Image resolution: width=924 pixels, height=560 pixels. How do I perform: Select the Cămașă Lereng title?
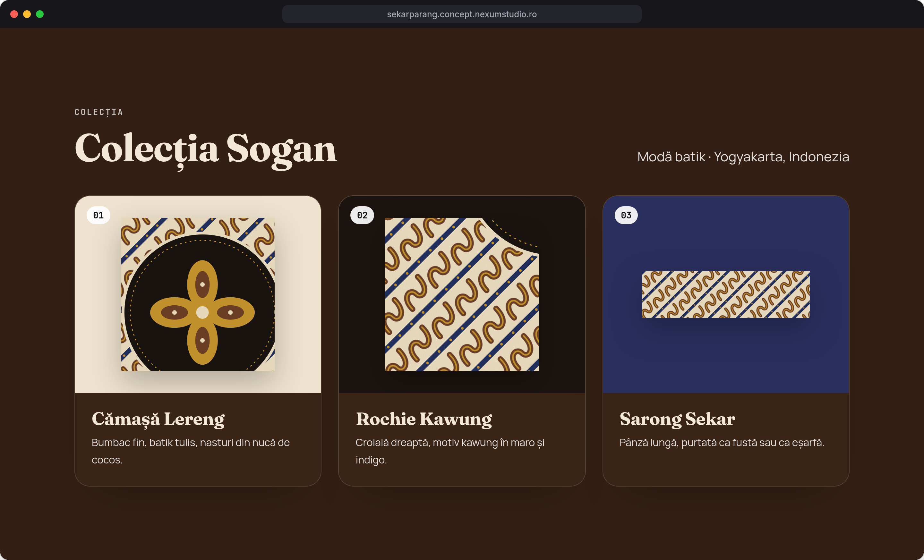(158, 419)
